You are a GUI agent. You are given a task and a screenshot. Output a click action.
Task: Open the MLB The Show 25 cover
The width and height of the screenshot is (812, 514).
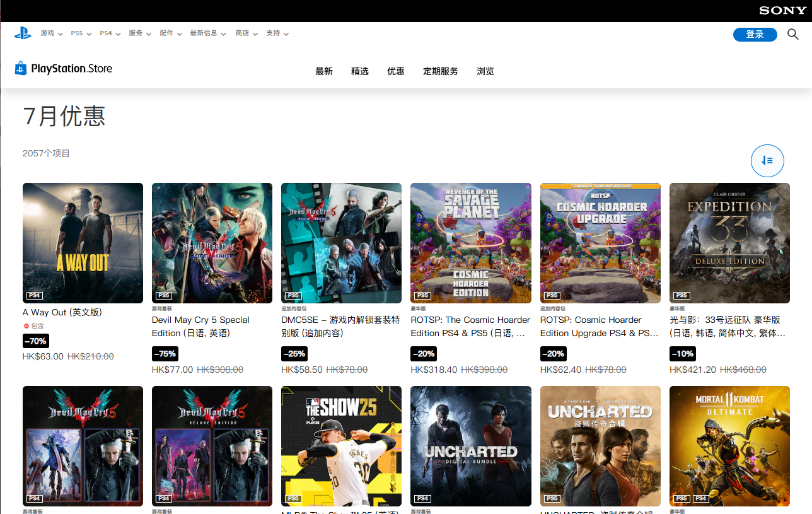[341, 446]
